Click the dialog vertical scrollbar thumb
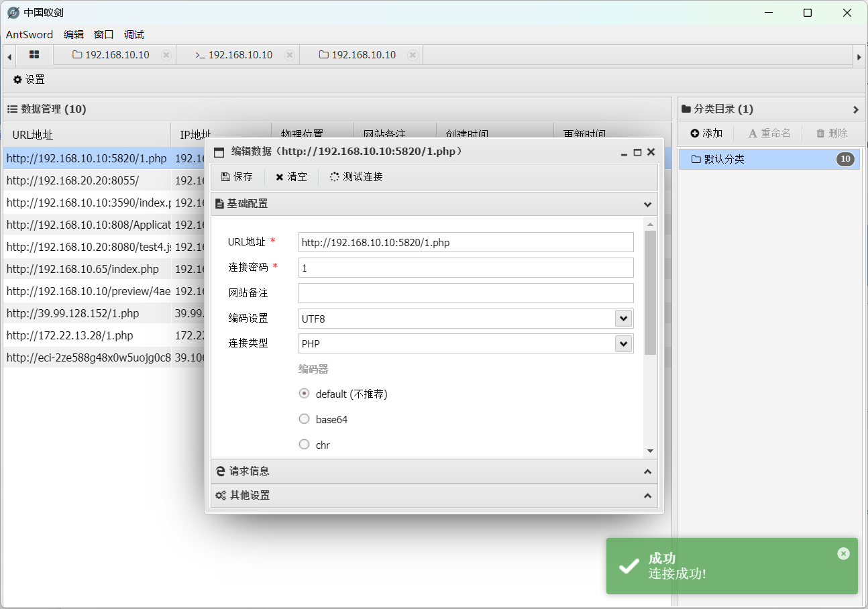Viewport: 868px width, 609px height. [x=650, y=292]
